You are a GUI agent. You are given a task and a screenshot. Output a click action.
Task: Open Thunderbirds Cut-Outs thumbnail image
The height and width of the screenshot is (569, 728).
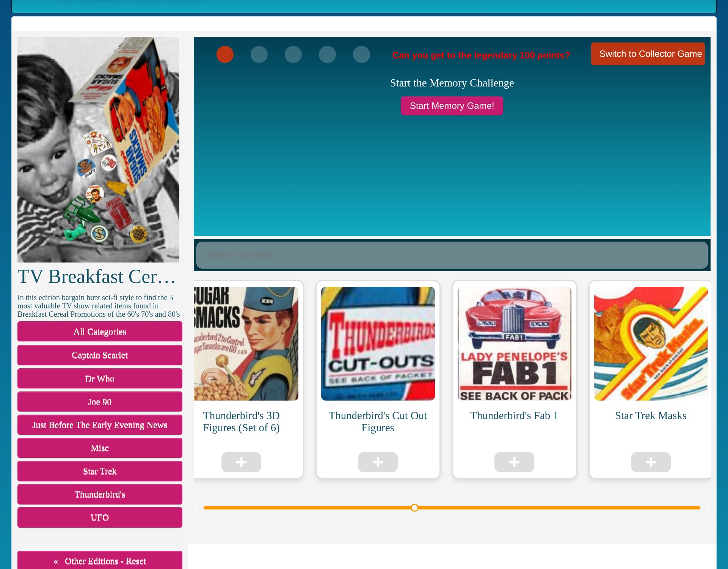(378, 344)
